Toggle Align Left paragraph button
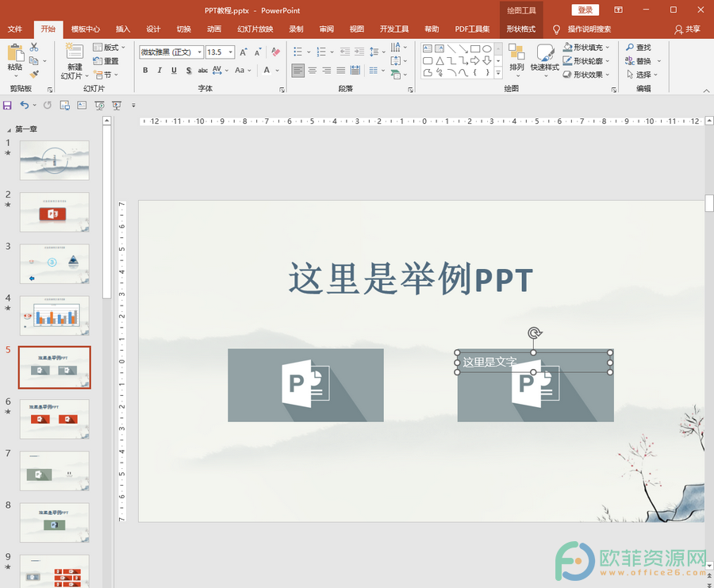This screenshot has width=714, height=588. click(297, 70)
